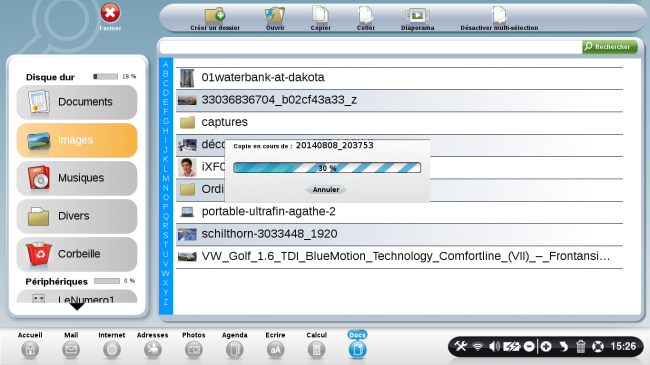Zoom out with the minus icon
Image resolution: width=650 pixels, height=365 pixels.
coord(529,346)
